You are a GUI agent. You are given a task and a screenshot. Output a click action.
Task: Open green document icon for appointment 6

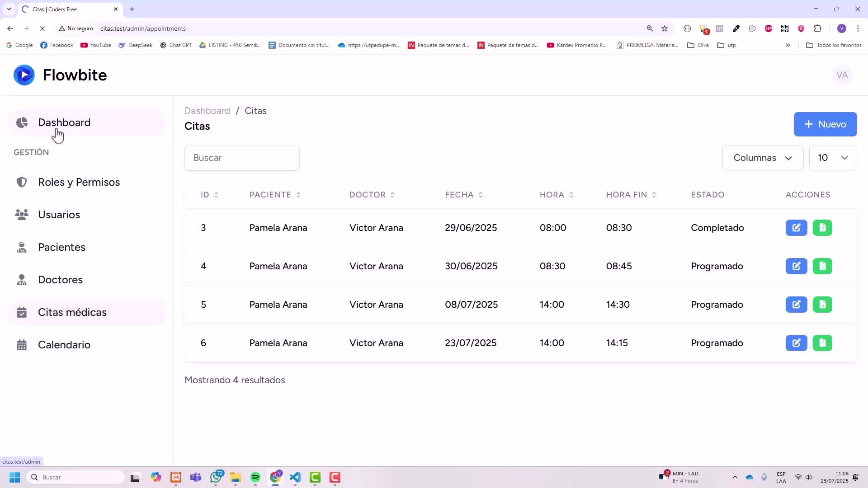(822, 343)
